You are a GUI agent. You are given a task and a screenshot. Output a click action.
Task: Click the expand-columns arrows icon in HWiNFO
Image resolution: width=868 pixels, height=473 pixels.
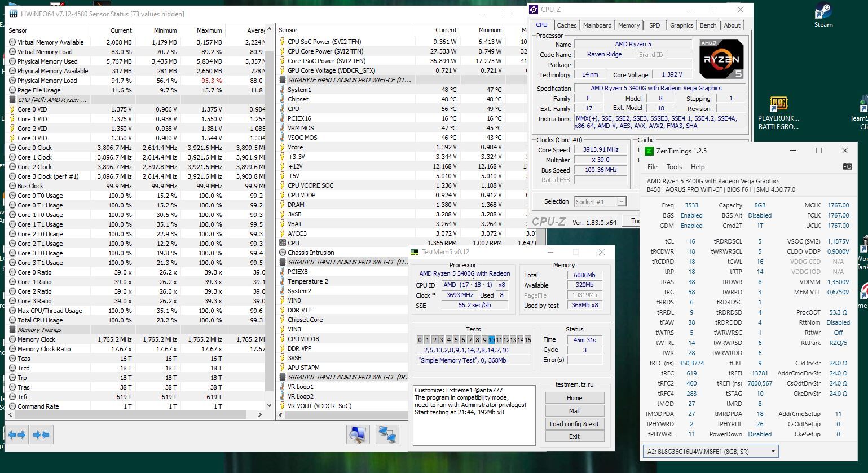(17, 435)
